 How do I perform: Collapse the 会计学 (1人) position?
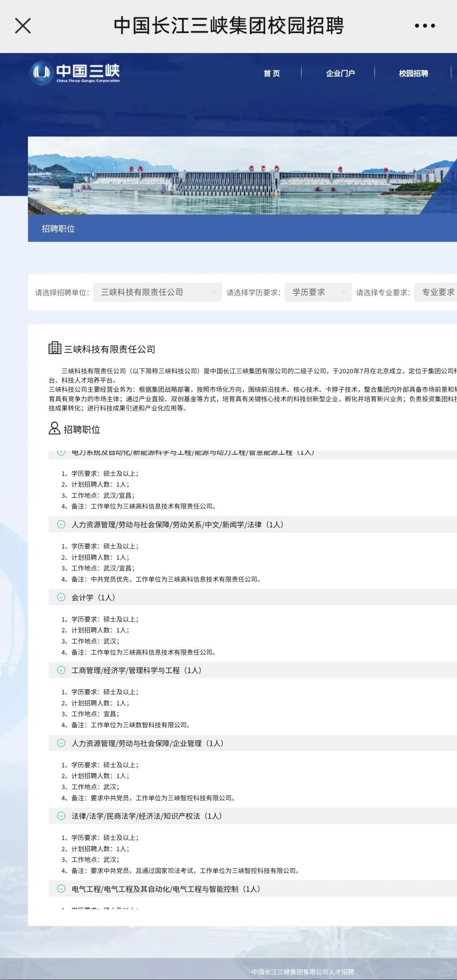point(253,597)
